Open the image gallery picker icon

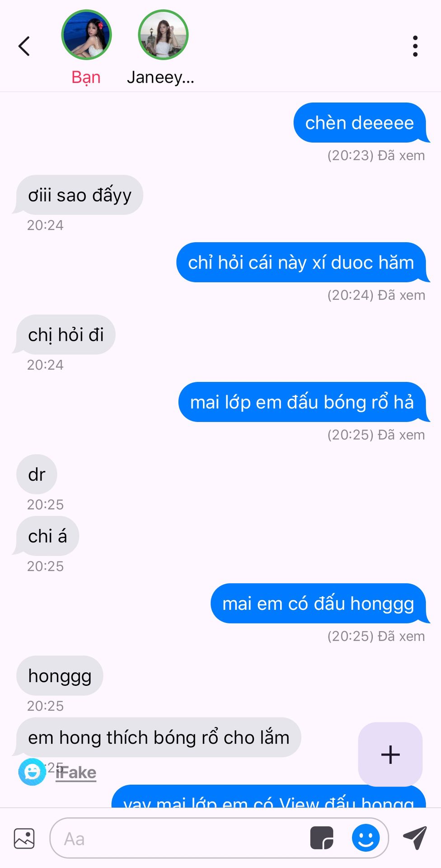tap(24, 839)
